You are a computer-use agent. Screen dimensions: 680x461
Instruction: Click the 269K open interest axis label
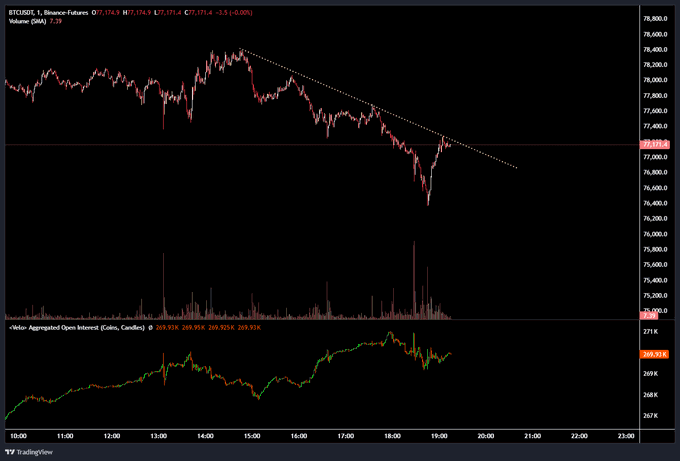[x=651, y=373]
